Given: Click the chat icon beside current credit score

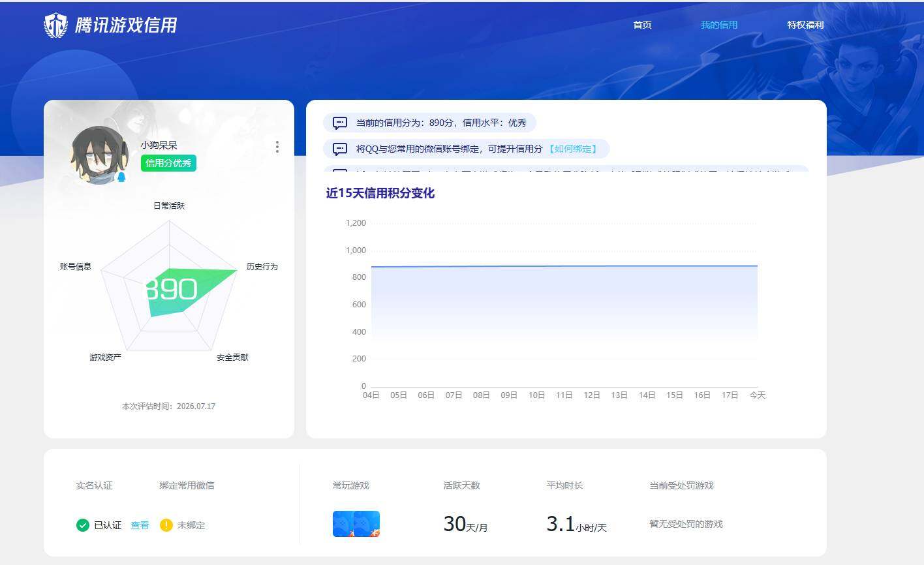Looking at the screenshot, I should point(340,123).
